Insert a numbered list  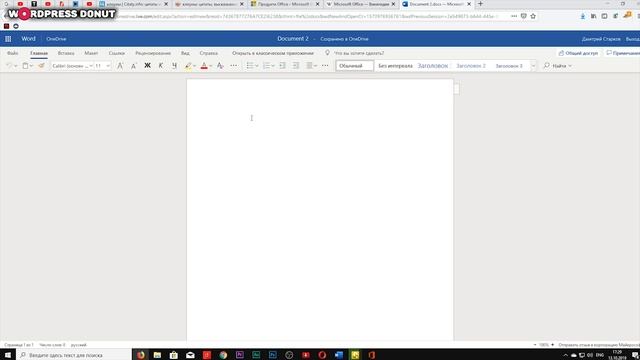coord(266,66)
